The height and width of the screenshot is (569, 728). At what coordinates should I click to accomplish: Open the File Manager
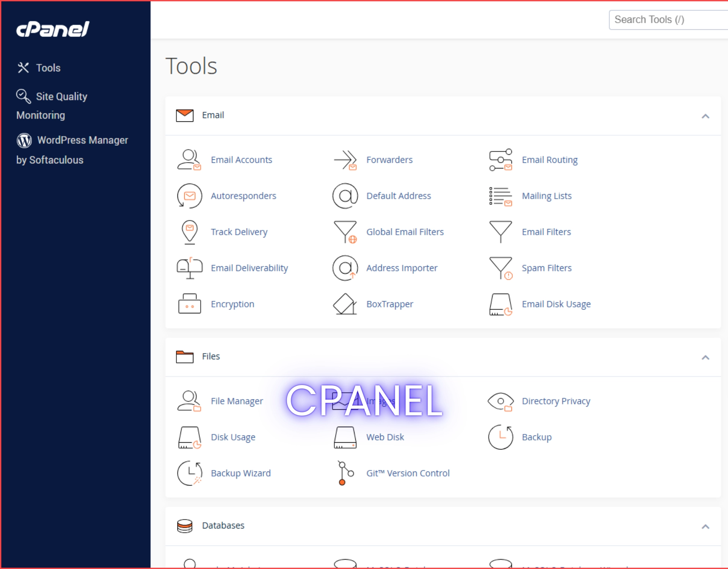click(237, 401)
